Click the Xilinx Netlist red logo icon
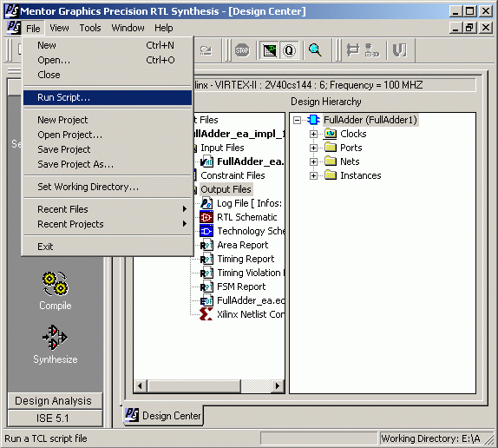498x448 pixels. [x=206, y=314]
